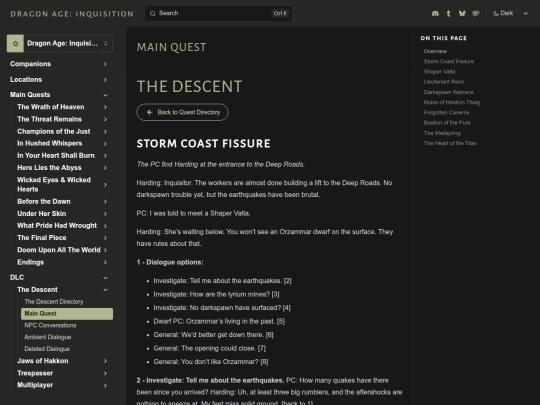Expand the Locations section chevron
The image size is (540, 405).
pos(105,80)
